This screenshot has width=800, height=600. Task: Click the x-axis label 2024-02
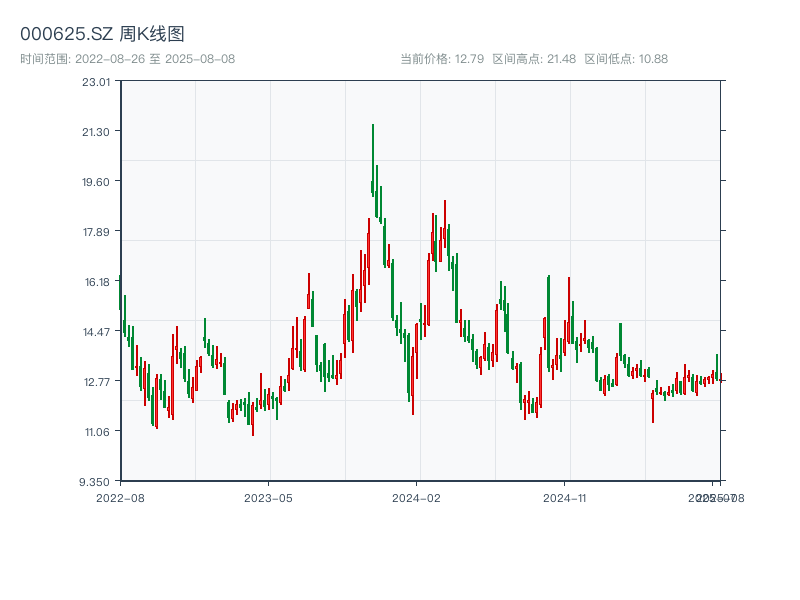pos(416,498)
